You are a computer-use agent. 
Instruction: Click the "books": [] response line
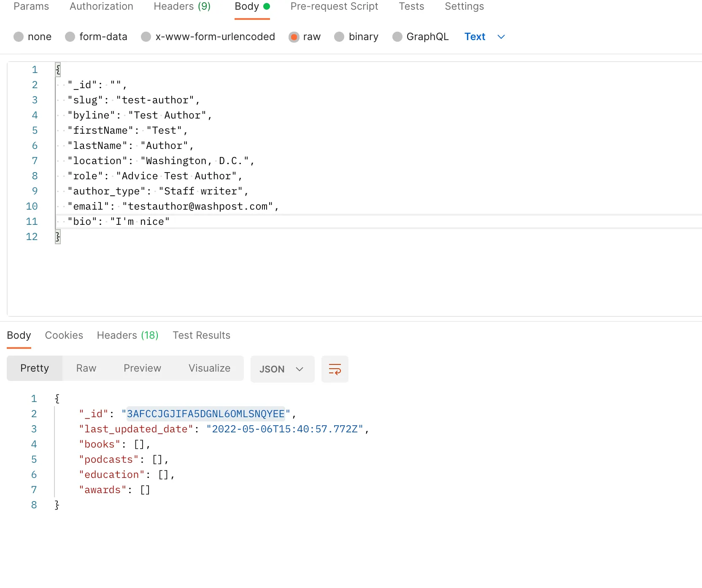[x=114, y=444]
